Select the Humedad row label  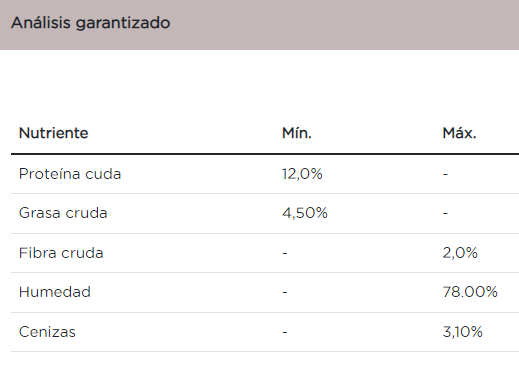tap(55, 292)
